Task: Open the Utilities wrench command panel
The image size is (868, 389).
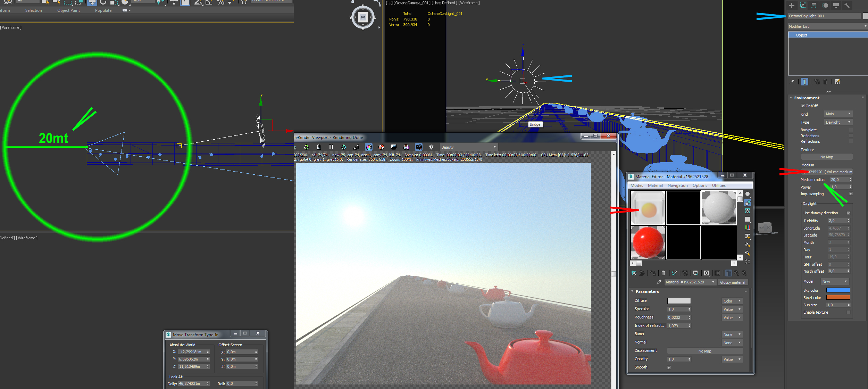Action: pyautogui.click(x=847, y=5)
